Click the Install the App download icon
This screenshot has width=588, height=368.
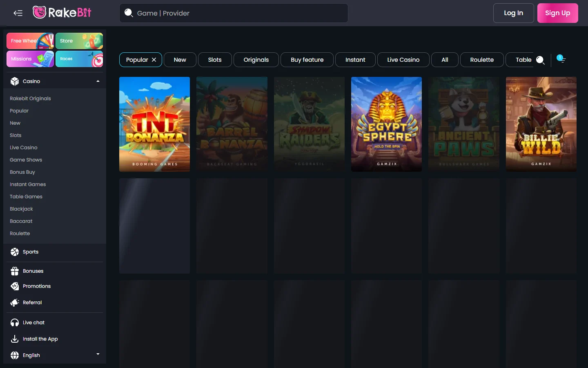coord(15,339)
